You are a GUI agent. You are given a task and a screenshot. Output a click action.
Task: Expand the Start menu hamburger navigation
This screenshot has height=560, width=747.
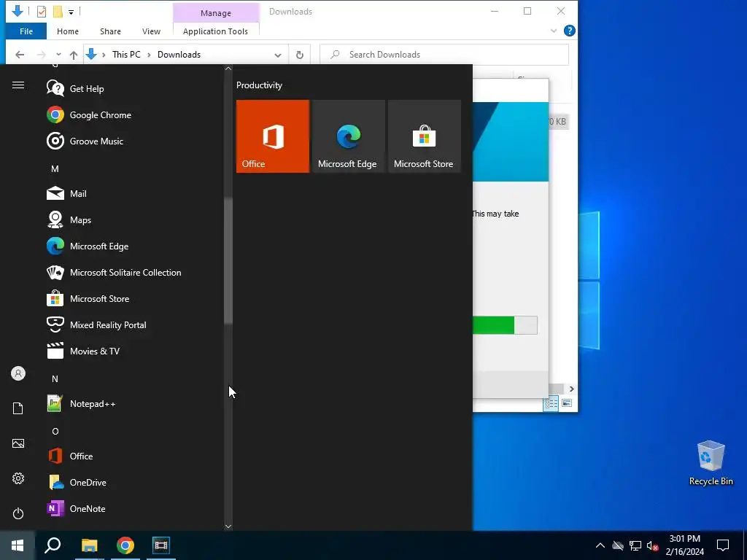(x=18, y=85)
